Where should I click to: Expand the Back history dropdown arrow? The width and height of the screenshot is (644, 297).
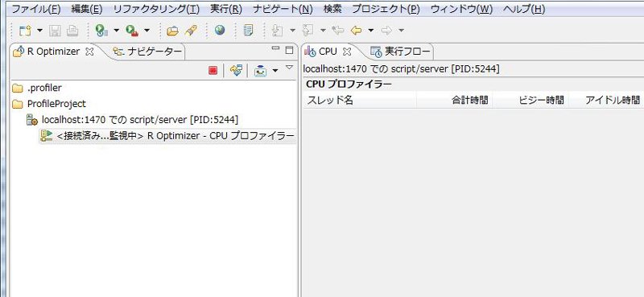click(370, 31)
